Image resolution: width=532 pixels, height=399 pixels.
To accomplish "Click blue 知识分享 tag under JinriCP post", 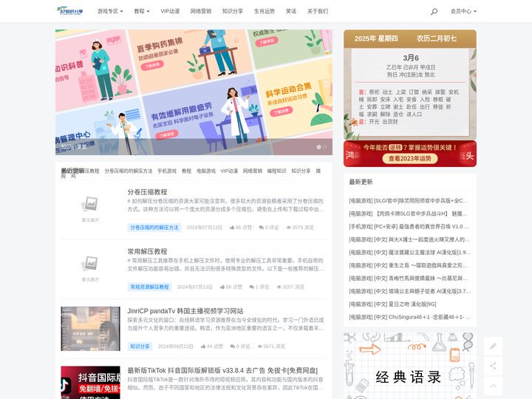I will click(x=140, y=347).
